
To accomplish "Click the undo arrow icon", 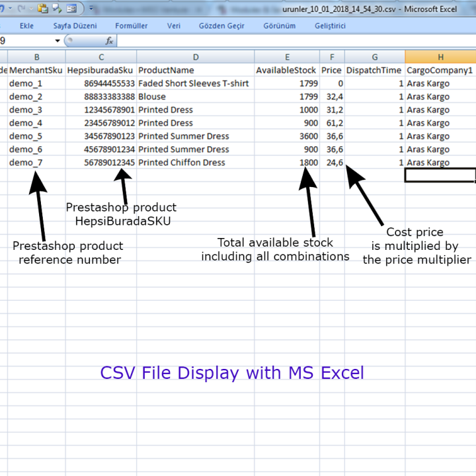I will pos(2,9).
